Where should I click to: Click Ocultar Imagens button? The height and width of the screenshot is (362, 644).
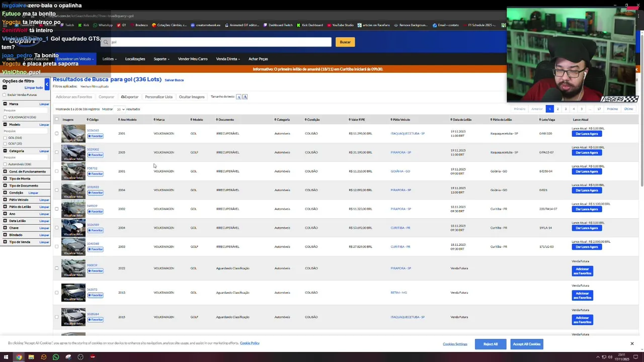tap(192, 97)
